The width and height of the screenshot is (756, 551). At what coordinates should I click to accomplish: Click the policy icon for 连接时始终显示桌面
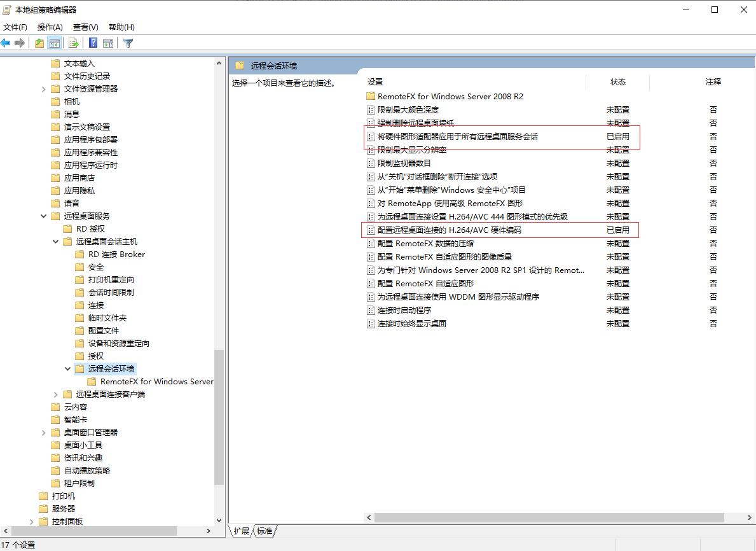[x=371, y=324]
